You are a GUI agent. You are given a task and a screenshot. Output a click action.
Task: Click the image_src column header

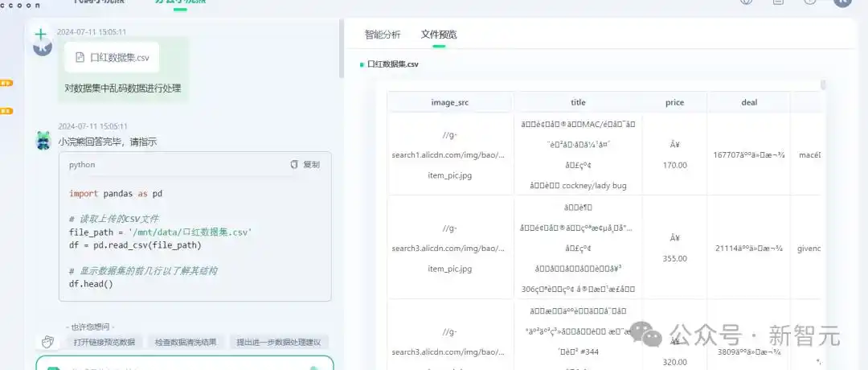pos(449,102)
